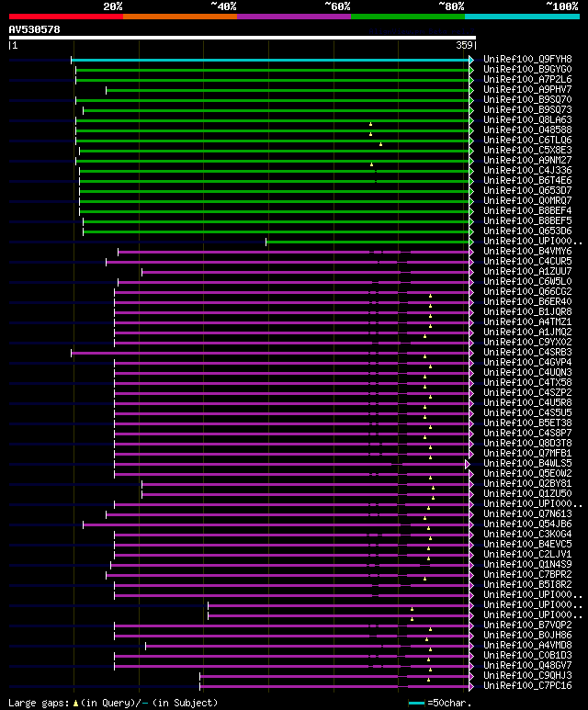Select hit label UniRef100_B4WLS5
The height and width of the screenshot is (710, 588).
click(x=527, y=463)
